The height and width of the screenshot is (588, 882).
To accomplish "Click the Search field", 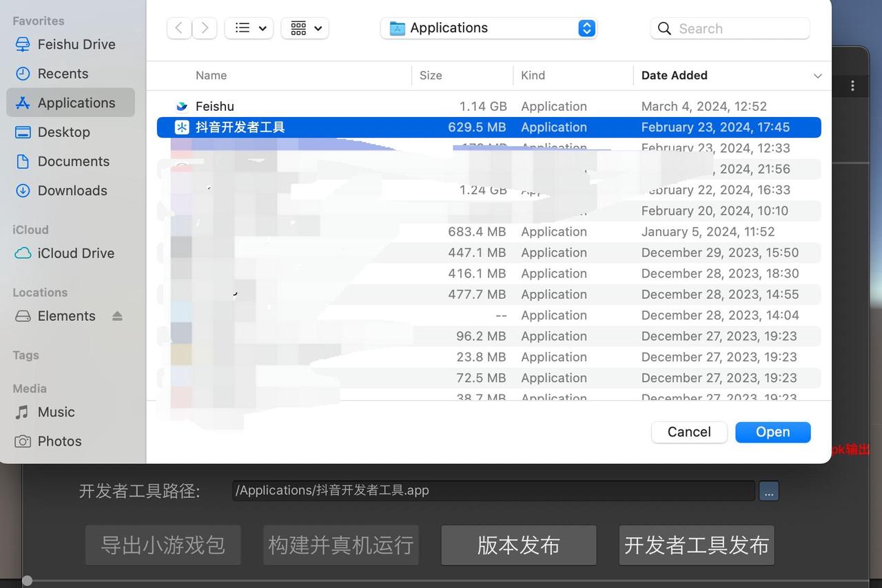I will 730,28.
